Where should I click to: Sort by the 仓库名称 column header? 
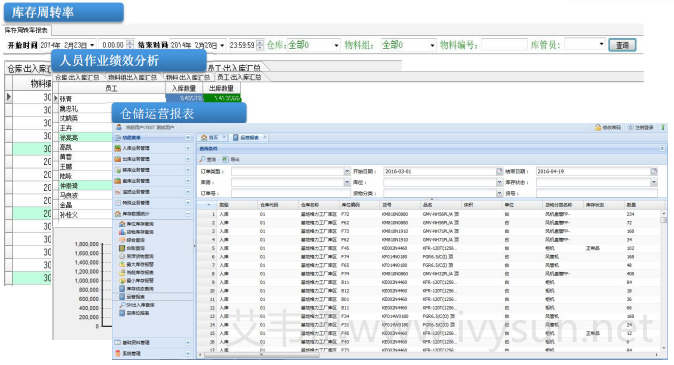pos(318,205)
